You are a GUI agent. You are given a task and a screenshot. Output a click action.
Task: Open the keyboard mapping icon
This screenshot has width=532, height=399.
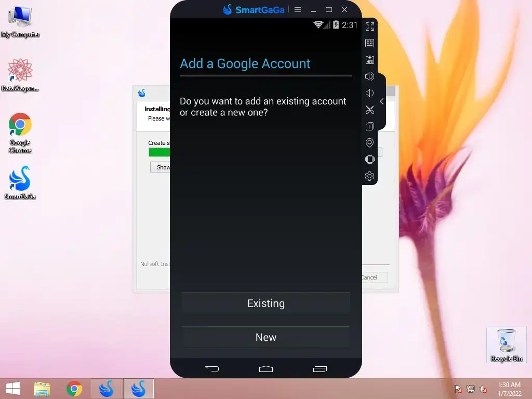tap(369, 43)
